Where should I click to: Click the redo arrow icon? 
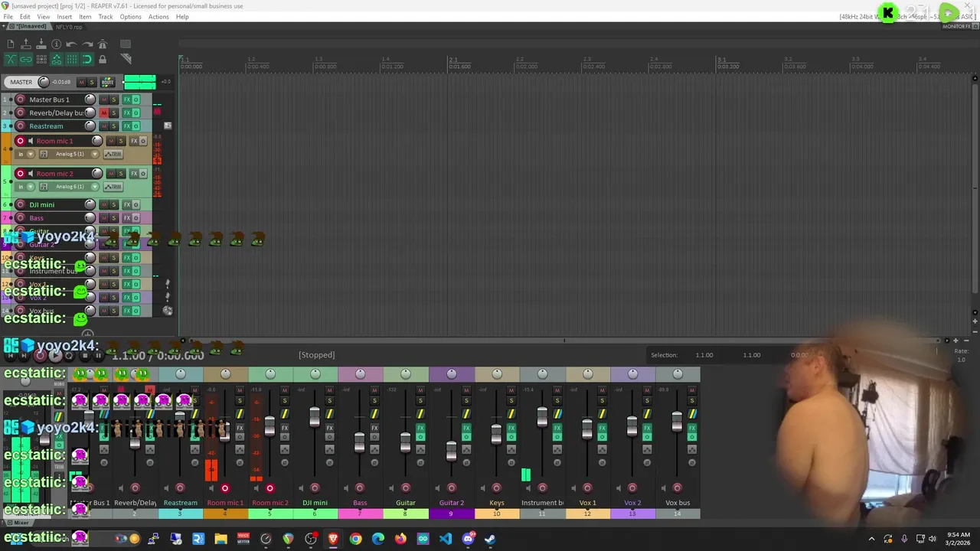pyautogui.click(x=87, y=44)
